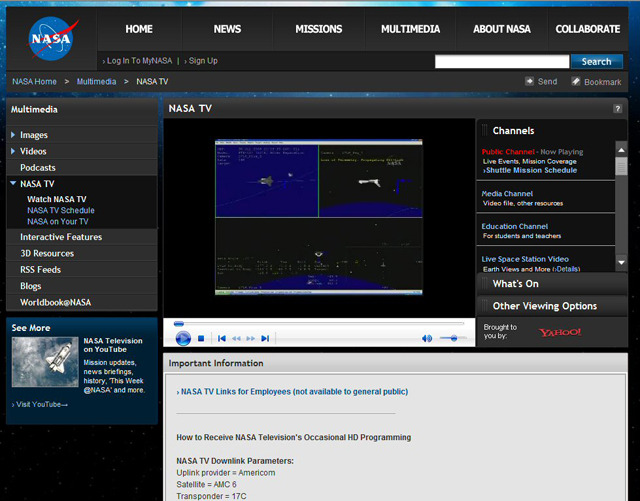Adjust the volume slider

click(453, 338)
